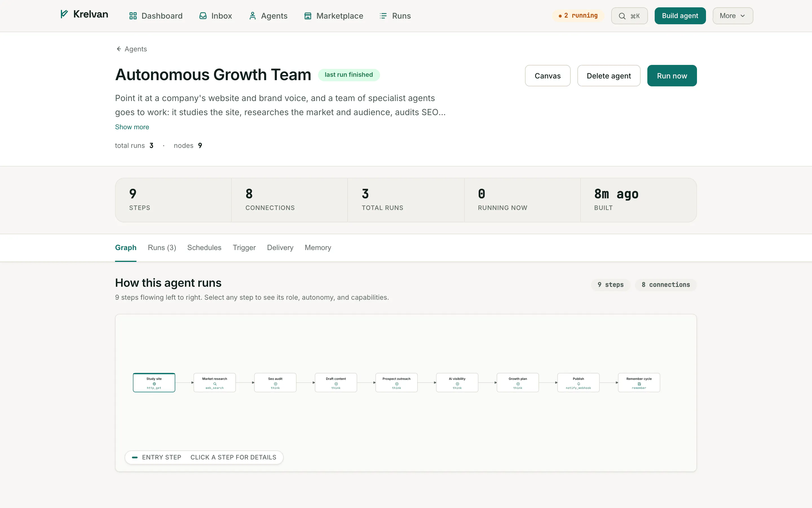812x508 pixels.
Task: Click the nodes 9 text
Action: pyautogui.click(x=188, y=145)
